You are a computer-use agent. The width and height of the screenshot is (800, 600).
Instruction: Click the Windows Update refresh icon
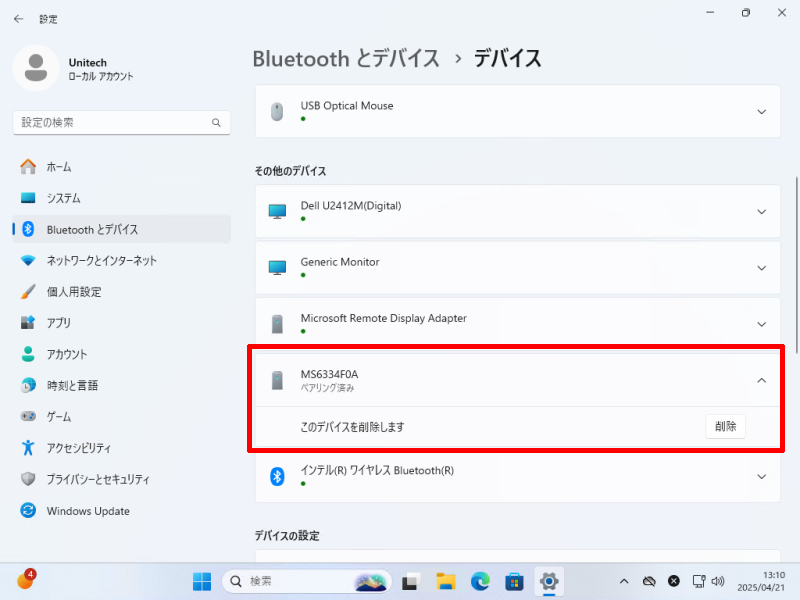click(28, 510)
